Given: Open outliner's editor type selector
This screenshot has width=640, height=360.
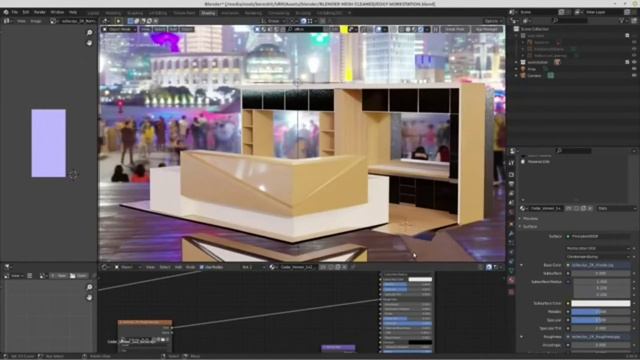Looking at the screenshot, I should (516, 20).
